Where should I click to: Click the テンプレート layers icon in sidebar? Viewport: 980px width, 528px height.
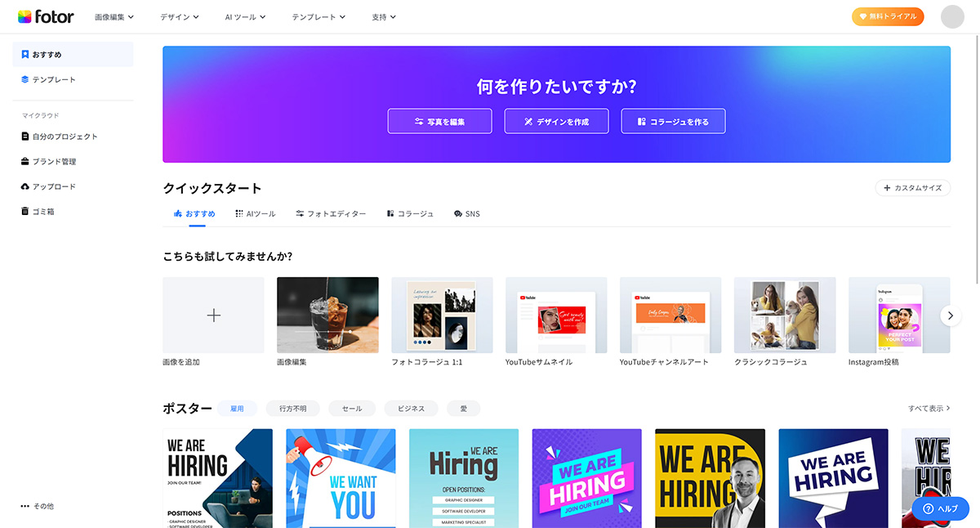click(25, 80)
